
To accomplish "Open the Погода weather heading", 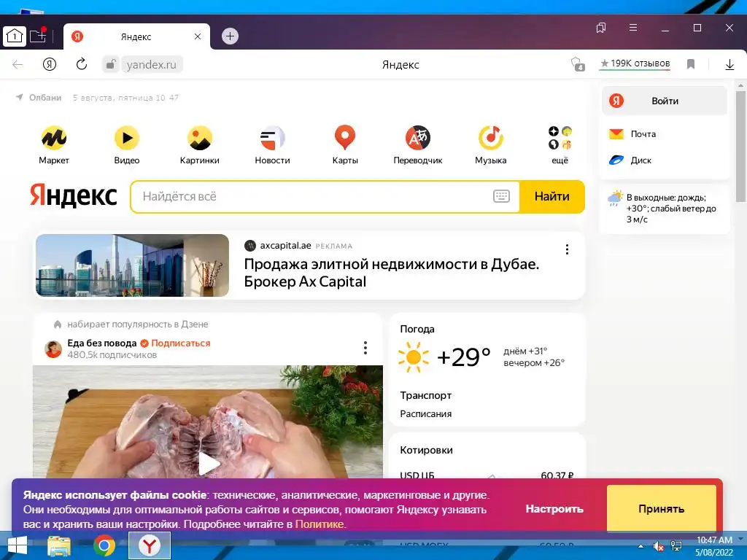I will pyautogui.click(x=417, y=329).
